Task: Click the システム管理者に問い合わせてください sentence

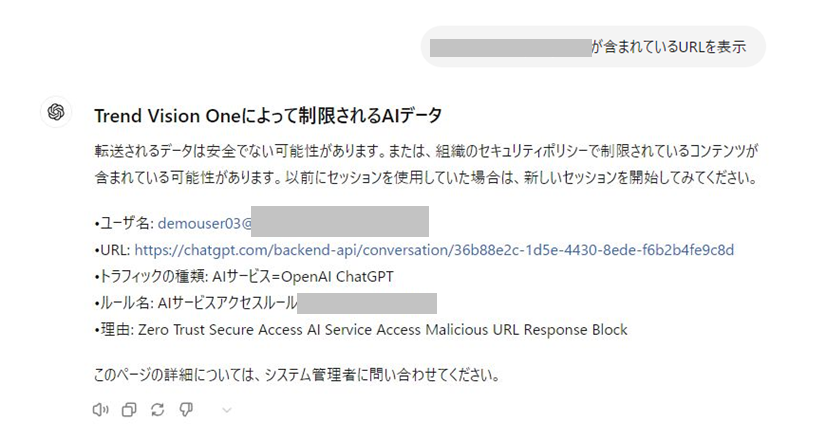Action: [x=296, y=376]
